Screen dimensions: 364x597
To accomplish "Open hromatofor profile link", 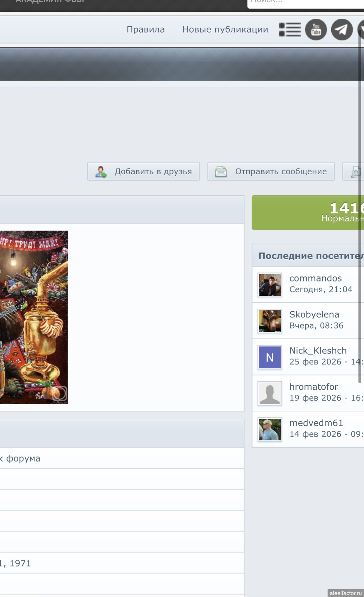I will pyautogui.click(x=313, y=387).
